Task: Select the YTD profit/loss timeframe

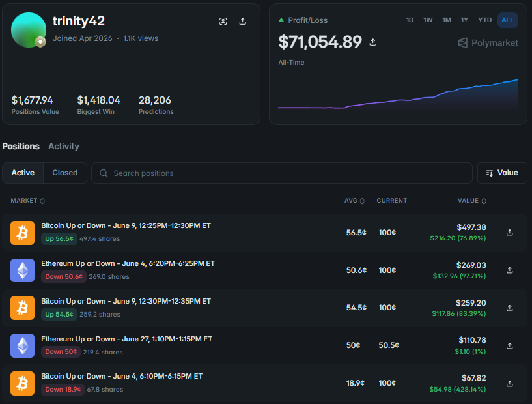Action: point(485,20)
